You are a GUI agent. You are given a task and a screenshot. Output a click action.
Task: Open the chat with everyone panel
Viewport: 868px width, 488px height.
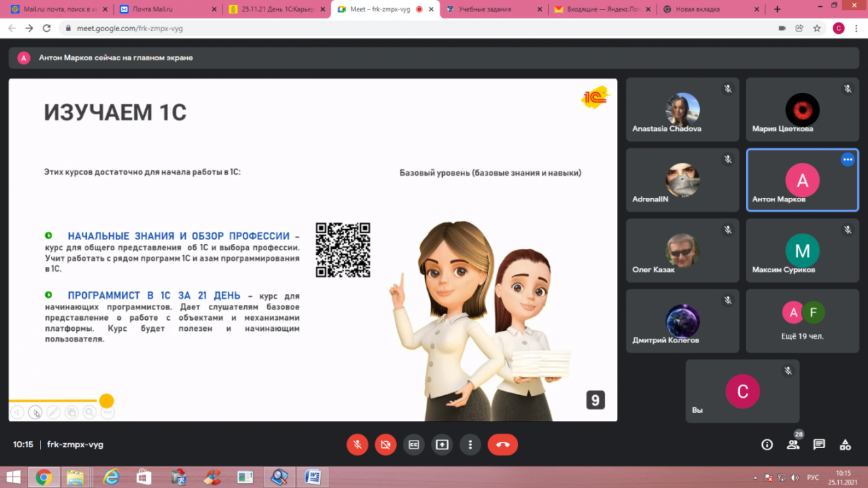click(x=819, y=445)
